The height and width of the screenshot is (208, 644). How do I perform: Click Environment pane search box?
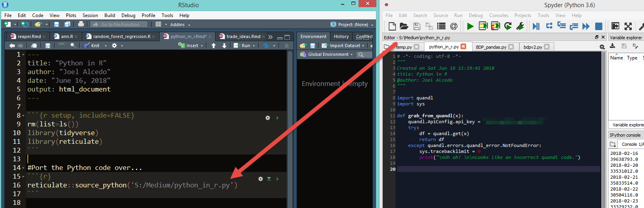pyautogui.click(x=364, y=54)
